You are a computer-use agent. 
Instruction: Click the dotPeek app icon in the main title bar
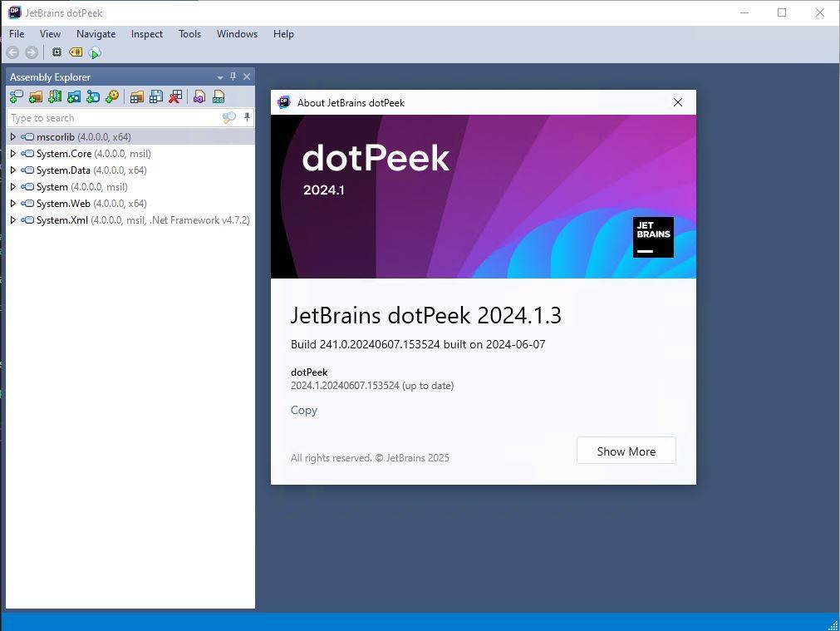[15, 12]
